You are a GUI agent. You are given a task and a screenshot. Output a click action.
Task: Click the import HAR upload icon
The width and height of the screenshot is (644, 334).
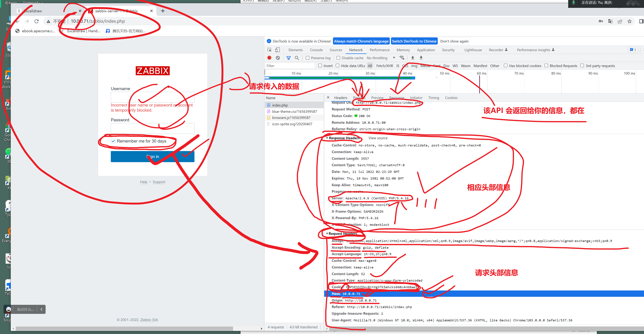[x=413, y=58]
